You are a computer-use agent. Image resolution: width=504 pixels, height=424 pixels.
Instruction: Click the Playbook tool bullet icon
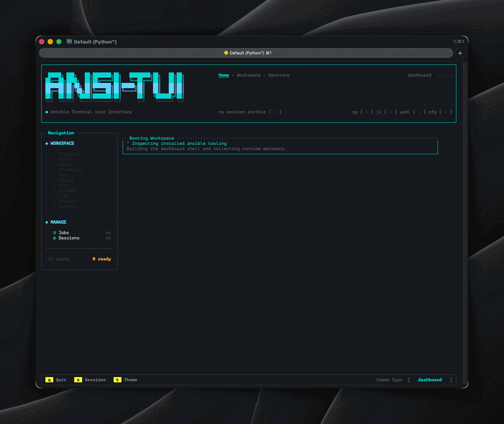pyautogui.click(x=55, y=154)
